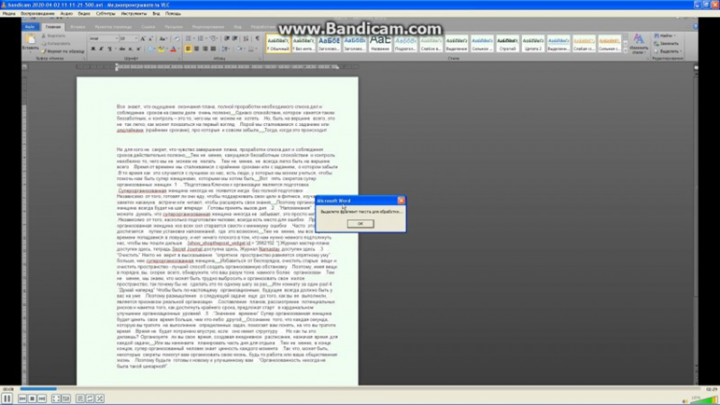
Task: Apply the red font color
Action: point(173,49)
